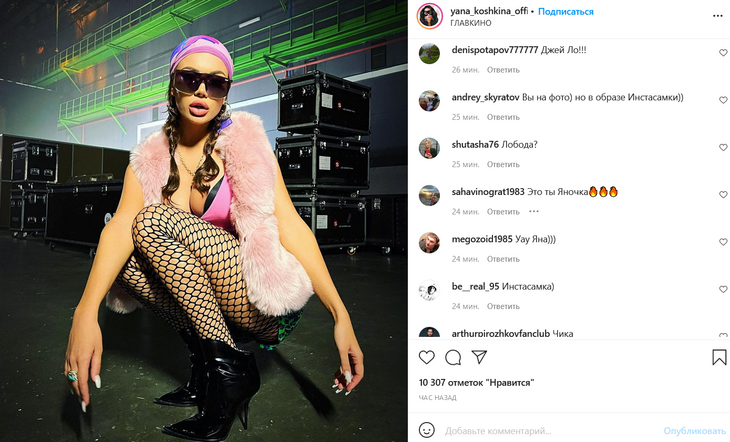Like the post with the heart icon

[x=426, y=357]
